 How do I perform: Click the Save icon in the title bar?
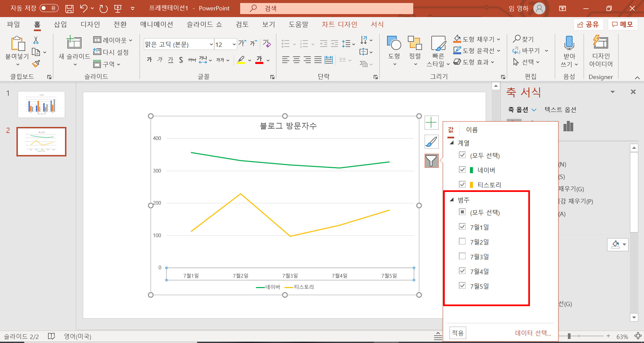(69, 8)
